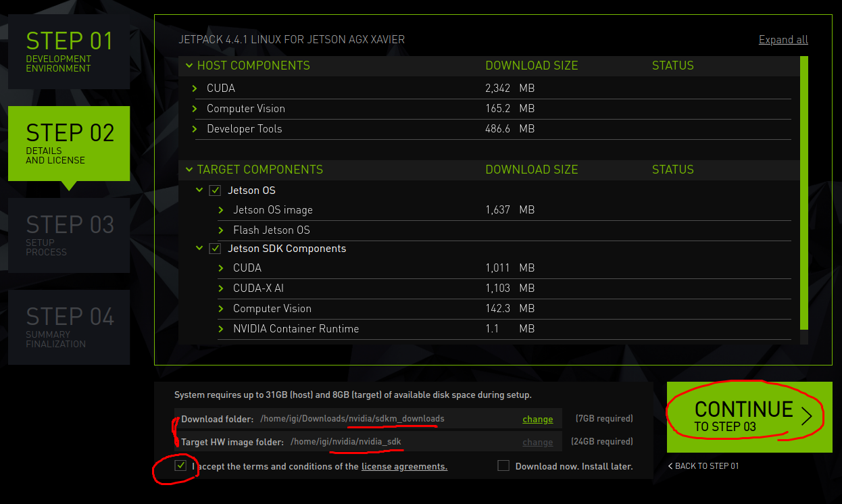This screenshot has height=504, width=842.
Task: Uncheck the Jetson OS checkbox
Action: [215, 191]
